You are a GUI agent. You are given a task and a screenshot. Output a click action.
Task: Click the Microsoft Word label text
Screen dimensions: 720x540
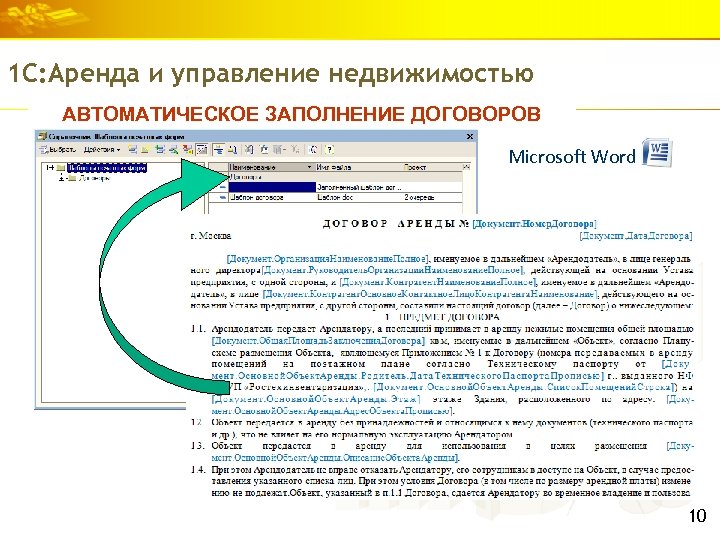coord(572,157)
